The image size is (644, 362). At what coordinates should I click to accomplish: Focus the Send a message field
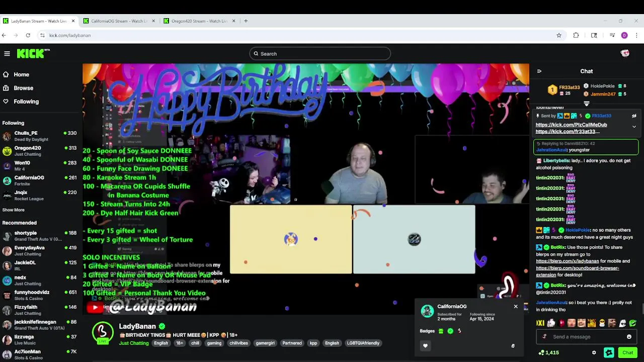pyautogui.click(x=587, y=337)
